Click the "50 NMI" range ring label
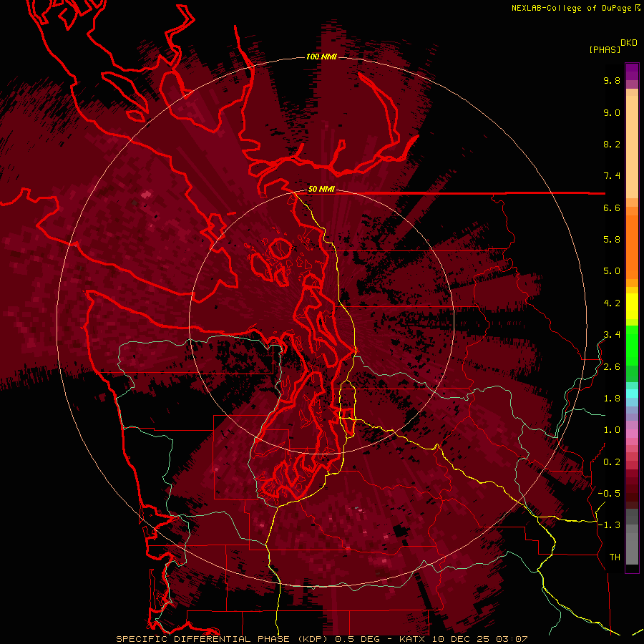 coord(321,190)
